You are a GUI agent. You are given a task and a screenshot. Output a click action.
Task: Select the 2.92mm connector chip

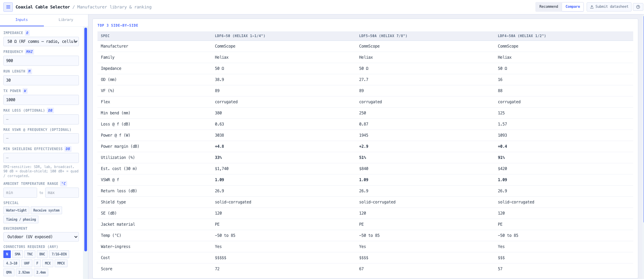click(24, 273)
